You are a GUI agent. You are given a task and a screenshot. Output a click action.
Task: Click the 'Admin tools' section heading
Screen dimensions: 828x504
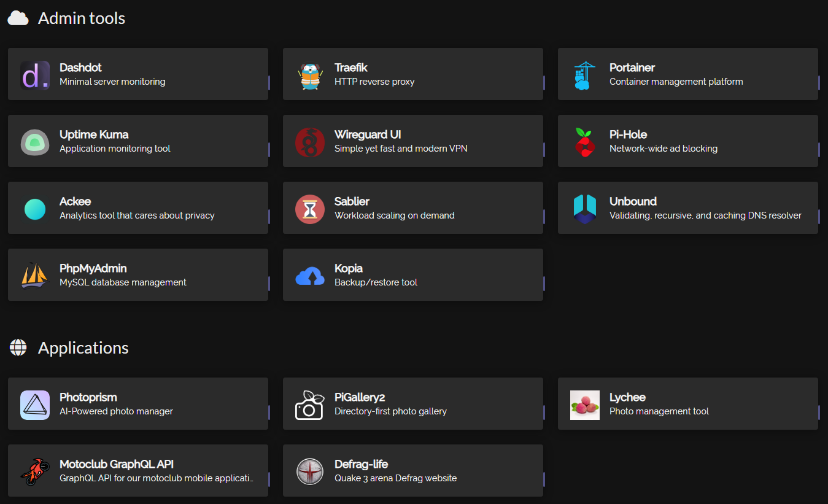(82, 18)
